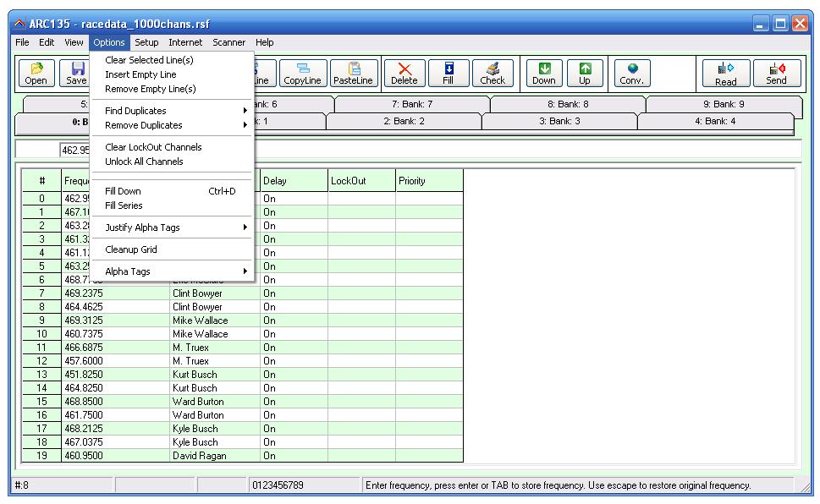Select frequency cell 451.8250
This screenshot has height=504, width=820.
coord(116,375)
